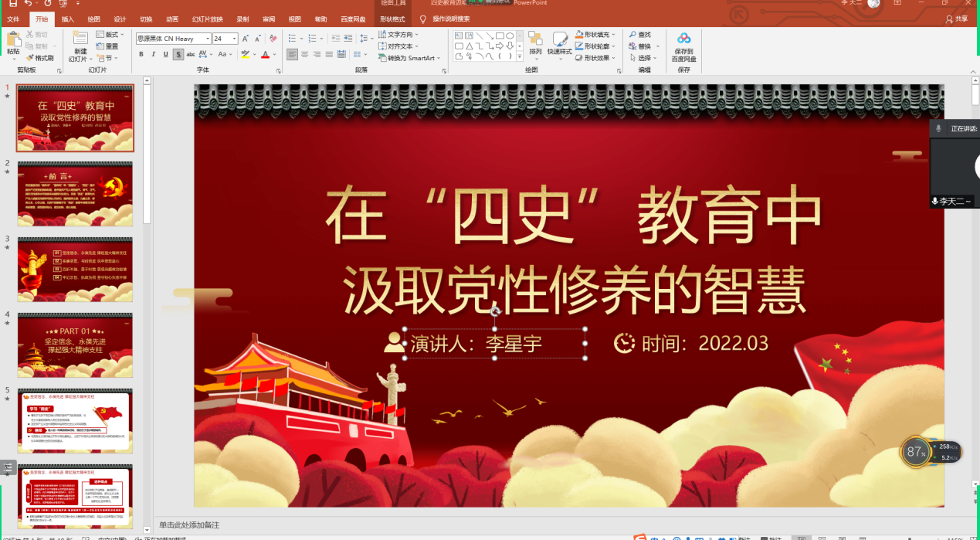Viewport: 980px width, 540px height.
Task: Switch to the 幻灯片放映 slide show tab
Action: [207, 19]
